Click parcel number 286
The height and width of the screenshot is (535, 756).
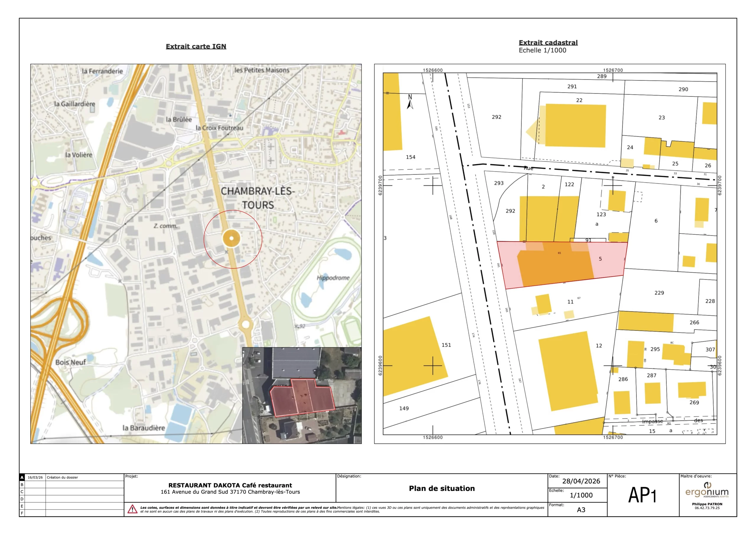click(623, 380)
